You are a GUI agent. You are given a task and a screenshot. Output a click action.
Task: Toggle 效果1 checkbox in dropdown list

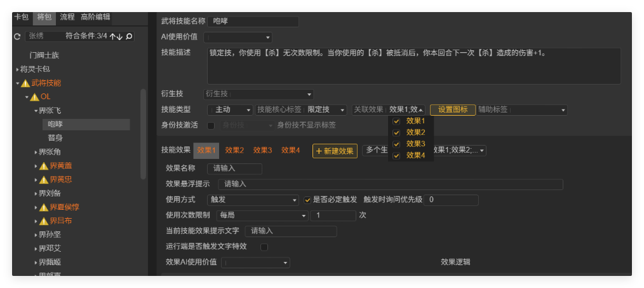[396, 121]
